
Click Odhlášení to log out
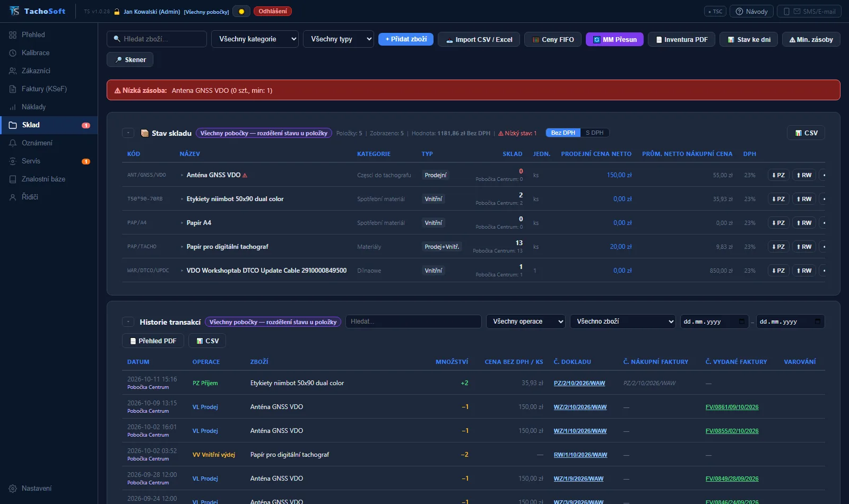click(273, 11)
